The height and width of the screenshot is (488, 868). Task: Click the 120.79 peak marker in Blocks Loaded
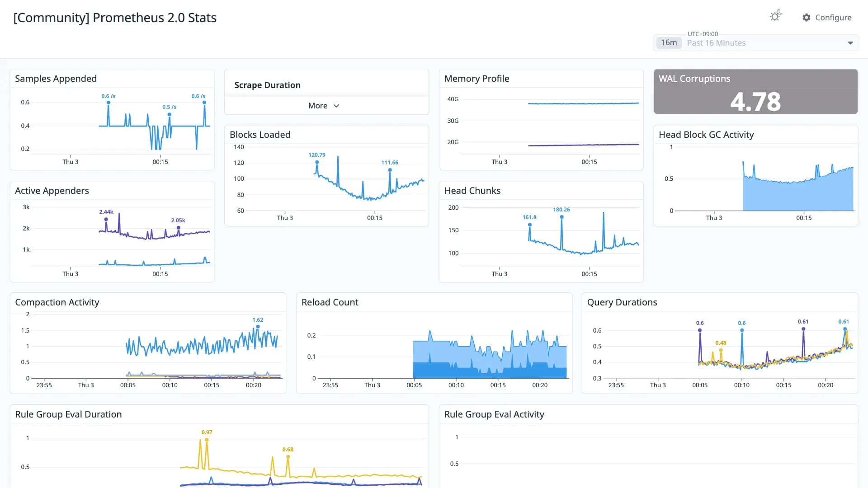(x=317, y=162)
